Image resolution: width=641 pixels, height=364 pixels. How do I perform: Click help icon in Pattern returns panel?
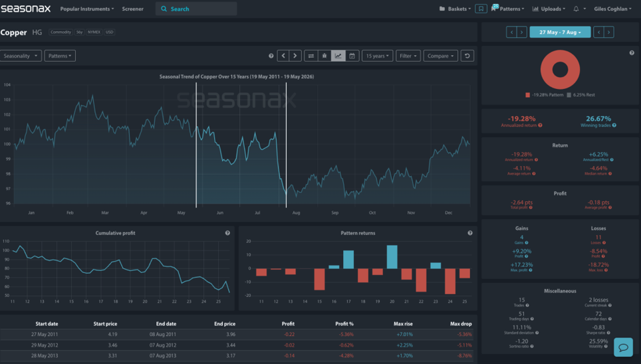click(470, 233)
